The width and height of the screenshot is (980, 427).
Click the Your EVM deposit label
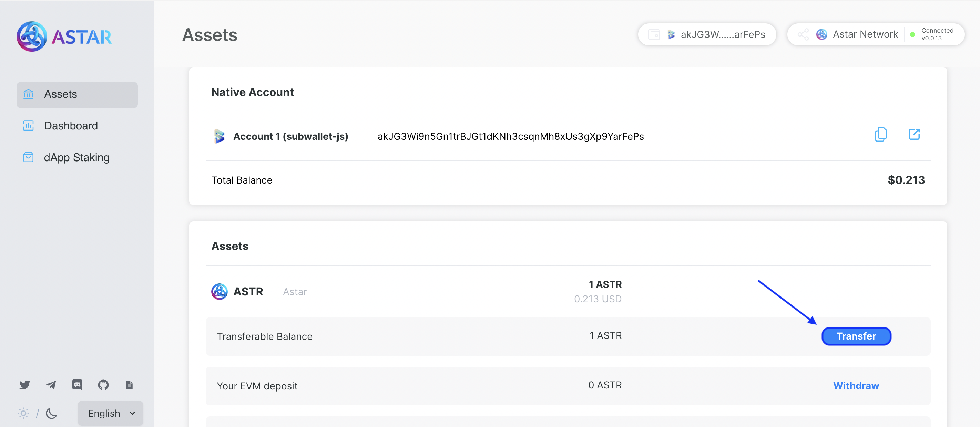[x=257, y=386]
